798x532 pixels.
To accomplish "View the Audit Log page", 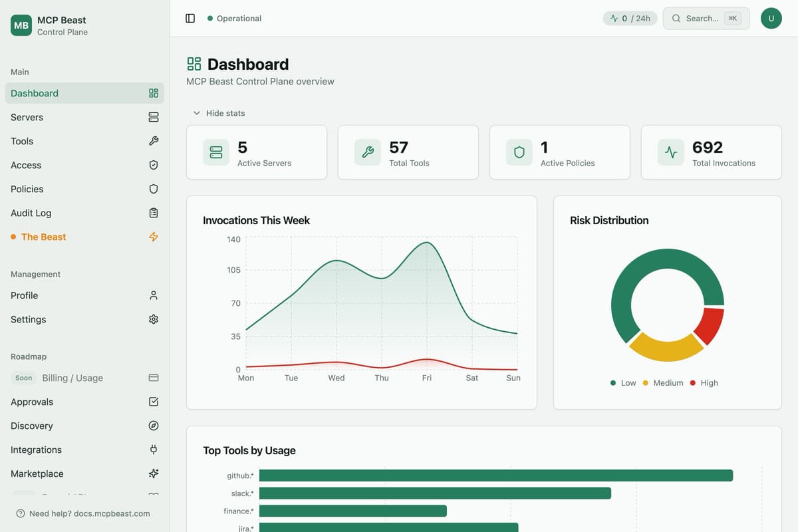I will (x=84, y=213).
